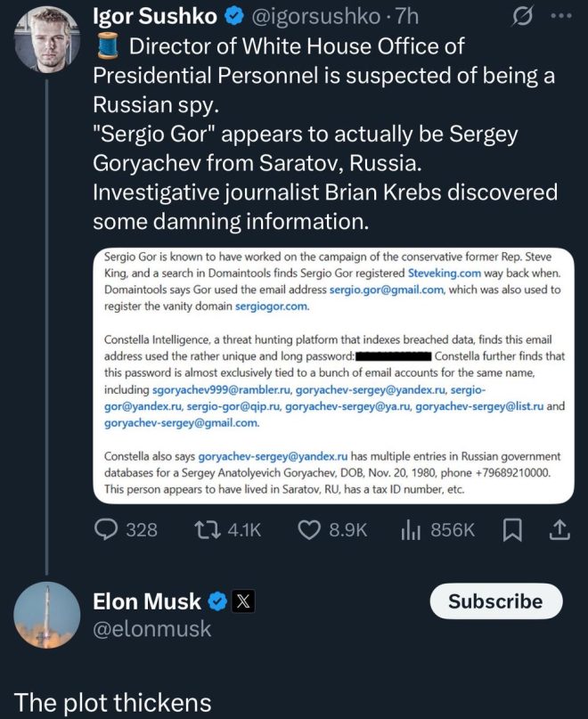Open the three-dot more options menu
Image resolution: width=588 pixels, height=719 pixels.
[561, 16]
